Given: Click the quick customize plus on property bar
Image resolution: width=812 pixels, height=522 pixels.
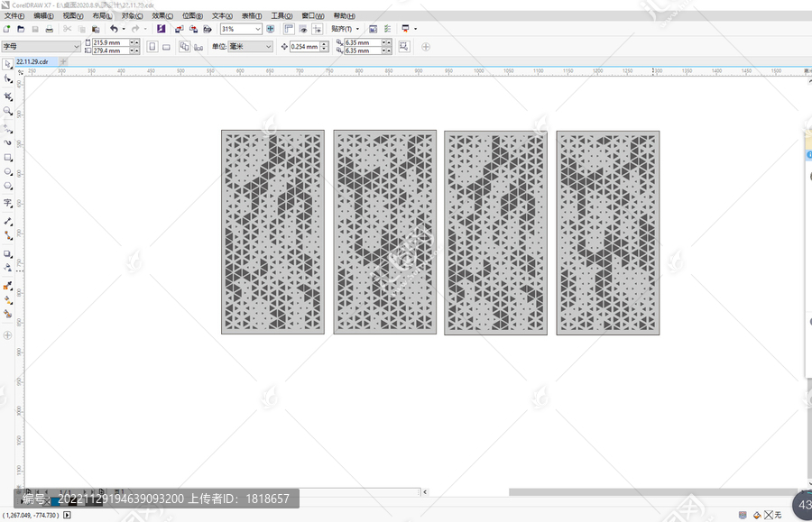Looking at the screenshot, I should [426, 47].
